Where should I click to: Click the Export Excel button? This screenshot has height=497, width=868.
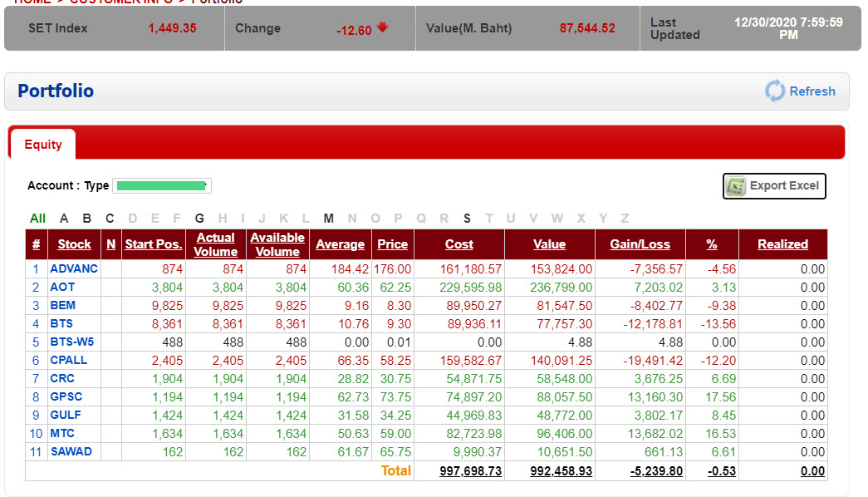pos(774,186)
